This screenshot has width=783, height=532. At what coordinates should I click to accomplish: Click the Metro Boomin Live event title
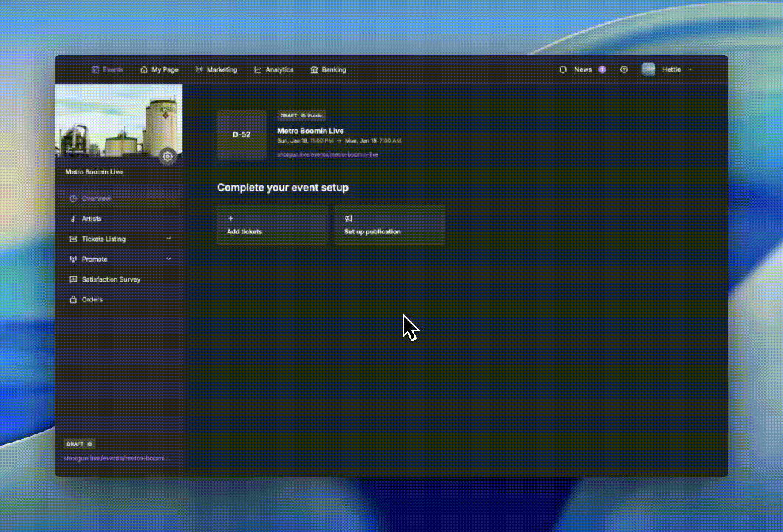pyautogui.click(x=310, y=131)
